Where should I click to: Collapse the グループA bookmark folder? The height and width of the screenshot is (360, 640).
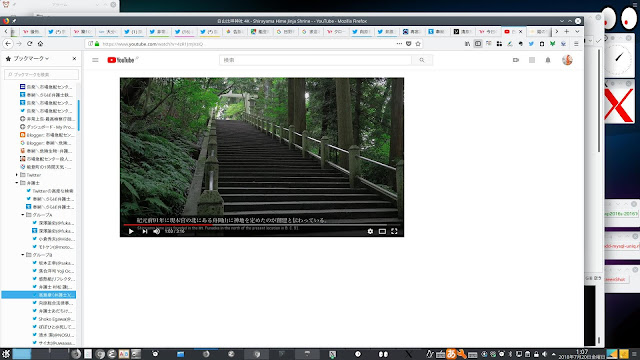pyautogui.click(x=23, y=215)
